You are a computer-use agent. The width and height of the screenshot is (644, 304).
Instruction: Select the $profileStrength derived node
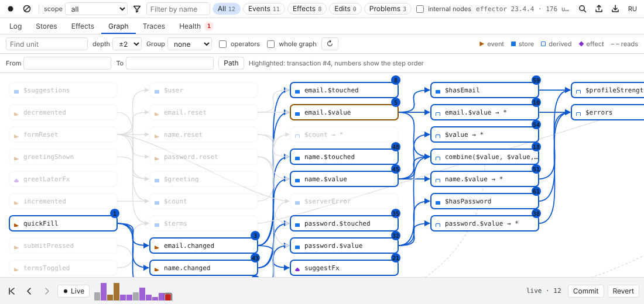click(608, 90)
